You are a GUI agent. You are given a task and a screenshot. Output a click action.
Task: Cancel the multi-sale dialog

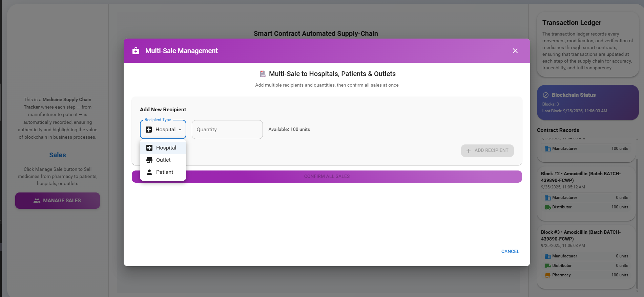(510, 251)
